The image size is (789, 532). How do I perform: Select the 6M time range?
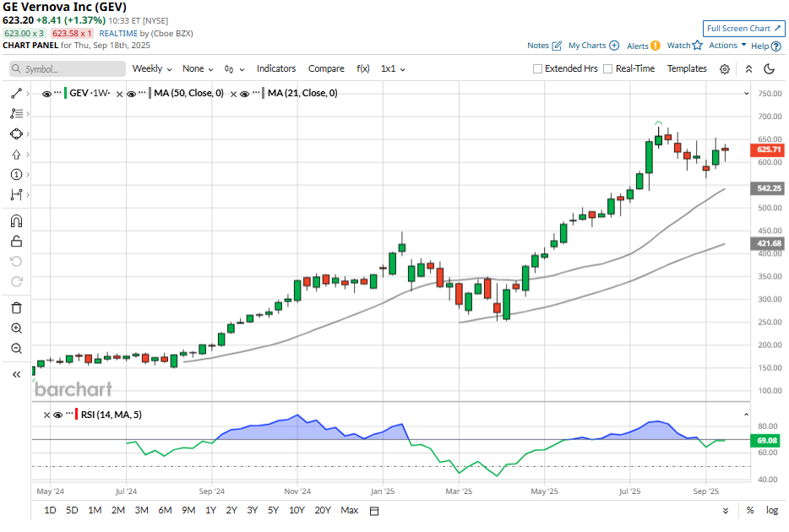(x=165, y=510)
